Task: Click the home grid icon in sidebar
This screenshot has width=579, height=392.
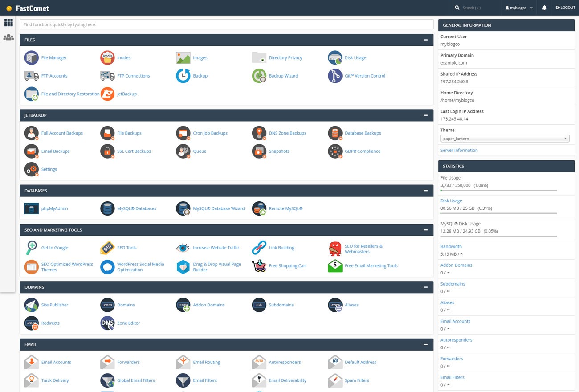Action: pyautogui.click(x=8, y=22)
